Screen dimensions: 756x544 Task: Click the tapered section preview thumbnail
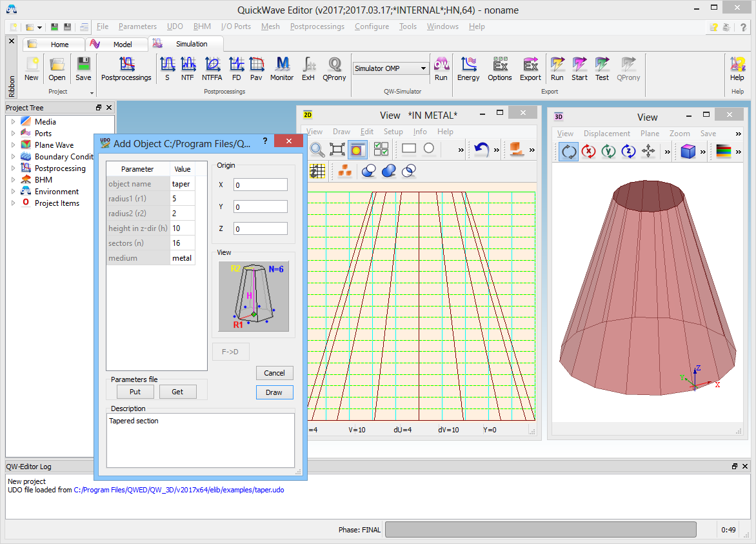(254, 297)
